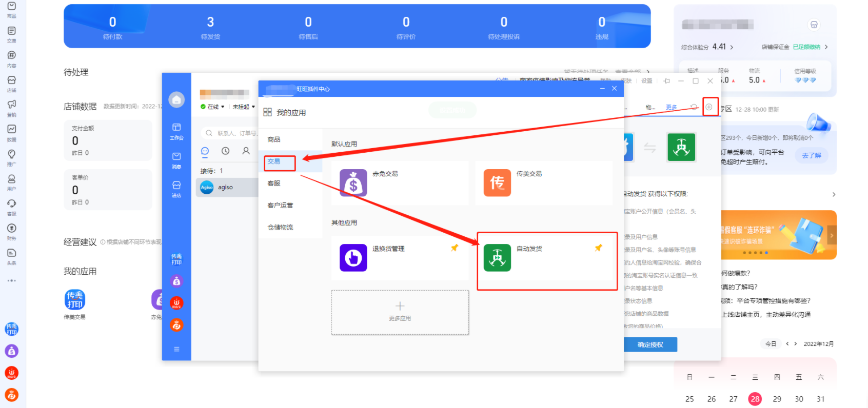
Task: Click the 去了解 button
Action: [x=811, y=155]
